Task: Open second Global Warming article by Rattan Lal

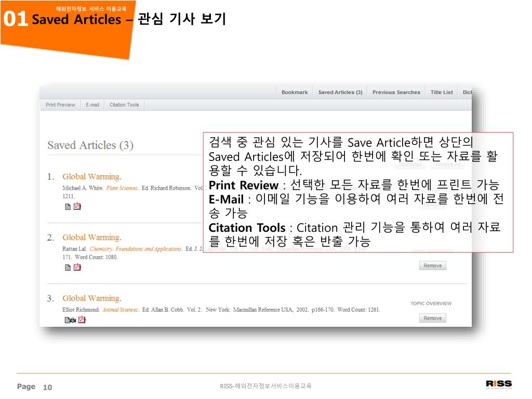Action: point(91,237)
